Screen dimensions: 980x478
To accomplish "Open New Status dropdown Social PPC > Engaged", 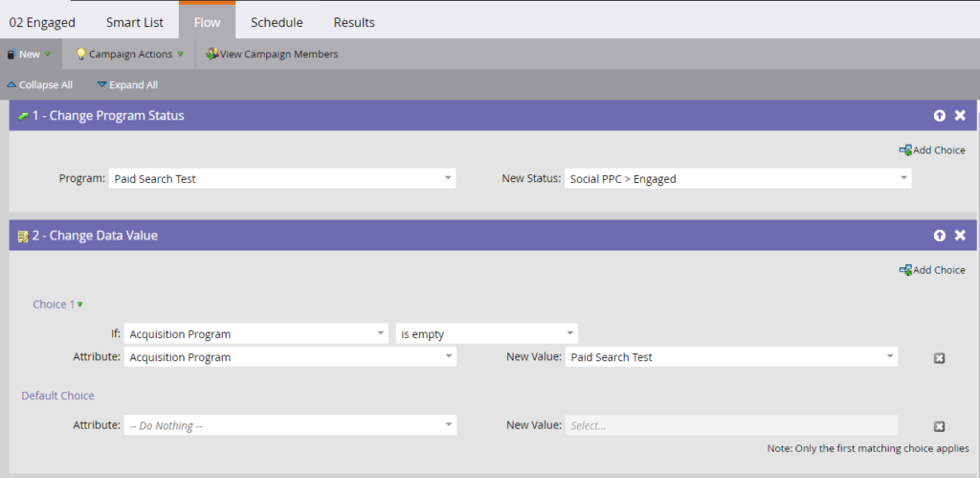I will (x=738, y=179).
